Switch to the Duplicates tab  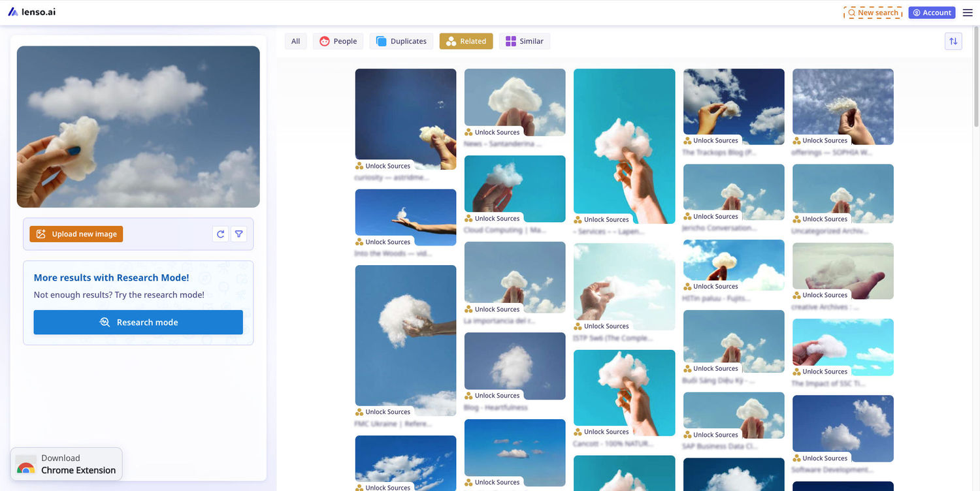[x=402, y=41]
